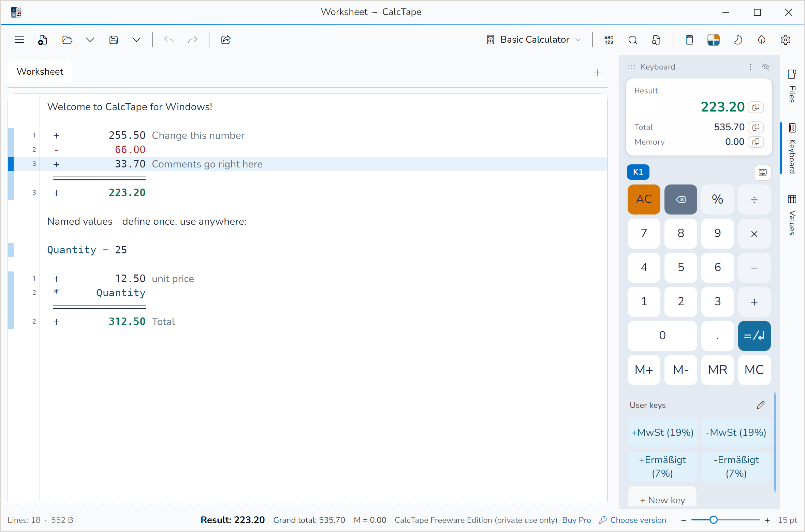The width and height of the screenshot is (805, 532).
Task: Toggle the ABC 123 text mode icon
Action: [x=609, y=40]
